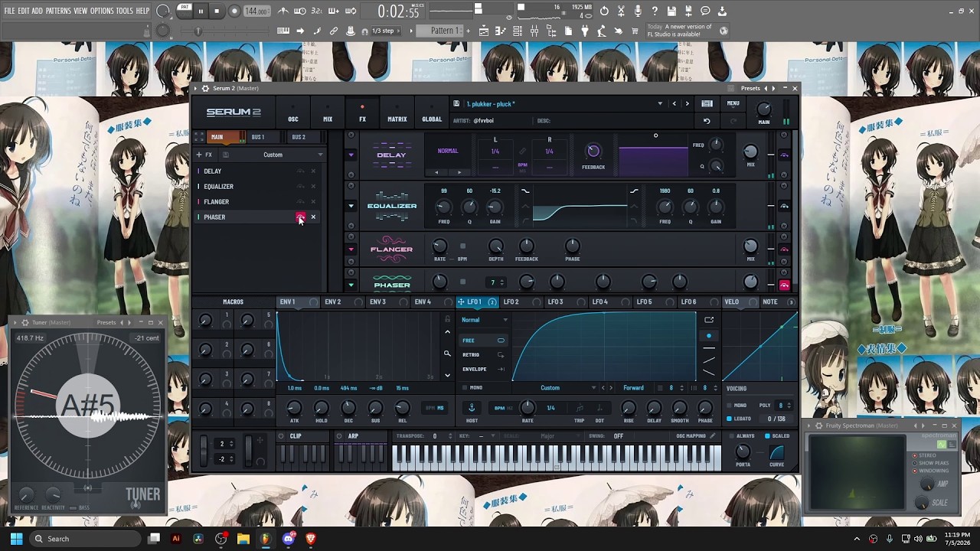This screenshot has height=551, width=980.
Task: Click the FX rack expand view icon
Action: tap(198, 137)
